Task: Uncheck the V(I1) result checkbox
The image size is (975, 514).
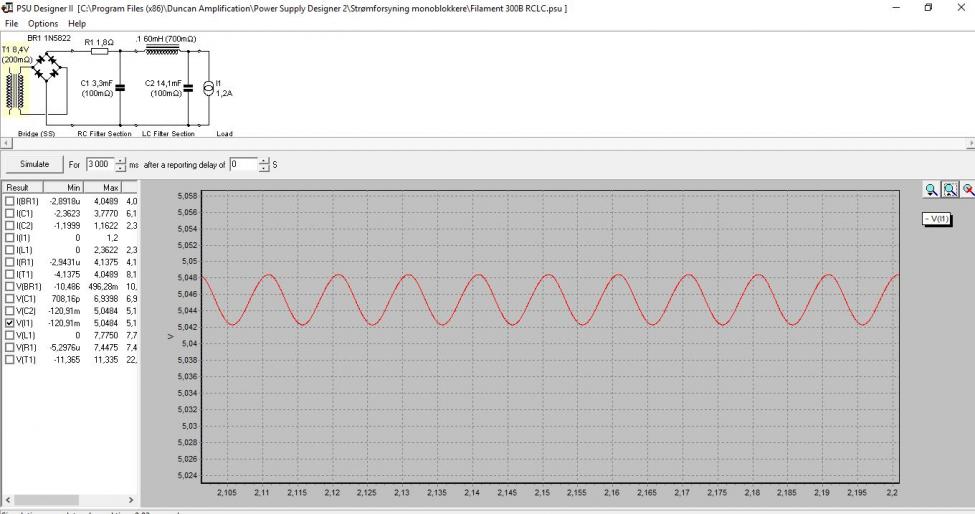Action: pyautogui.click(x=9, y=323)
